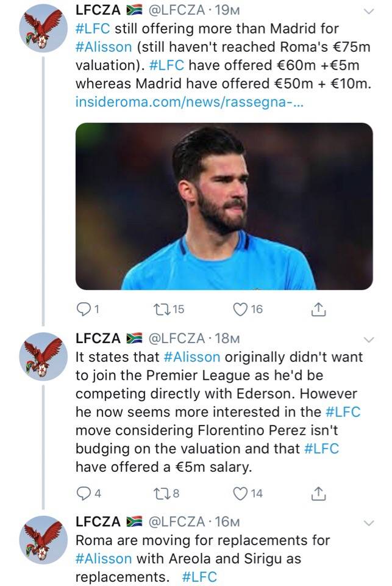Share the €5m salary tweet
392x586 pixels.
coord(317,494)
